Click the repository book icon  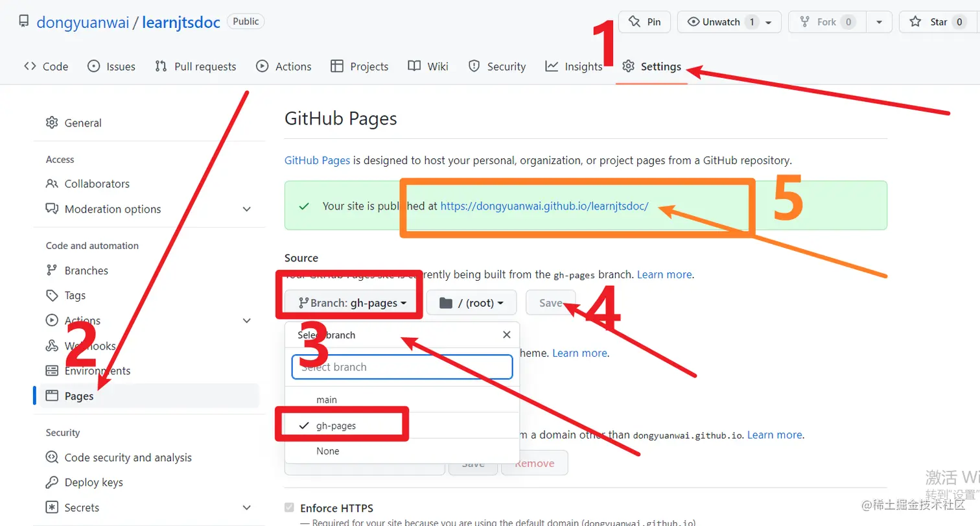[24, 21]
